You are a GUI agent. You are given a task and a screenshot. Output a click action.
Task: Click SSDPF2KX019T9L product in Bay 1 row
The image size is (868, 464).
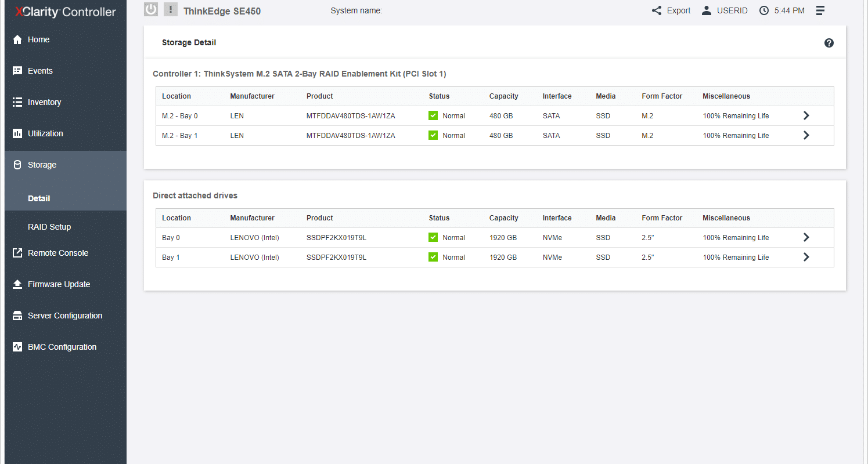[x=337, y=258]
